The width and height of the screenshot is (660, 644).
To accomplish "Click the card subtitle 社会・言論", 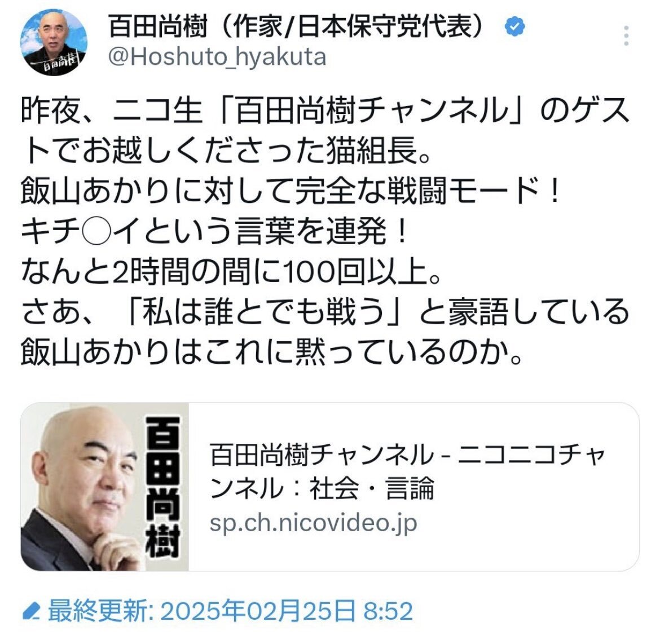I will pyautogui.click(x=372, y=489).
